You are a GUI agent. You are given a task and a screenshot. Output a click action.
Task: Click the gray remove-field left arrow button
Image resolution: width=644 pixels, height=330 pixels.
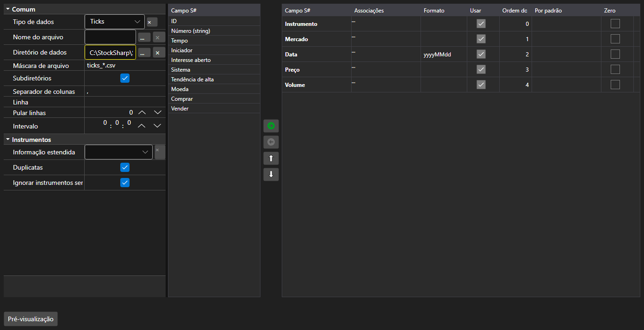[271, 142]
